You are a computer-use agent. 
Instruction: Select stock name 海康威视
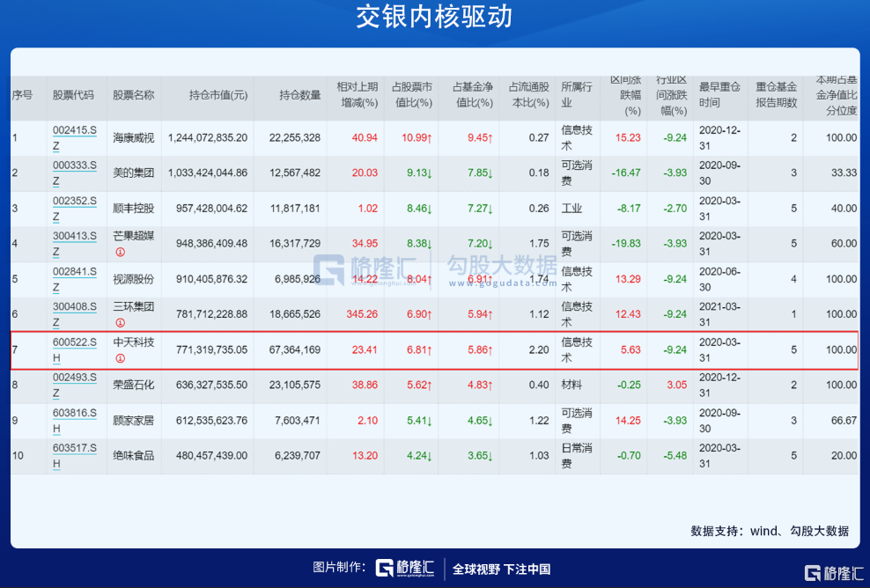133,137
